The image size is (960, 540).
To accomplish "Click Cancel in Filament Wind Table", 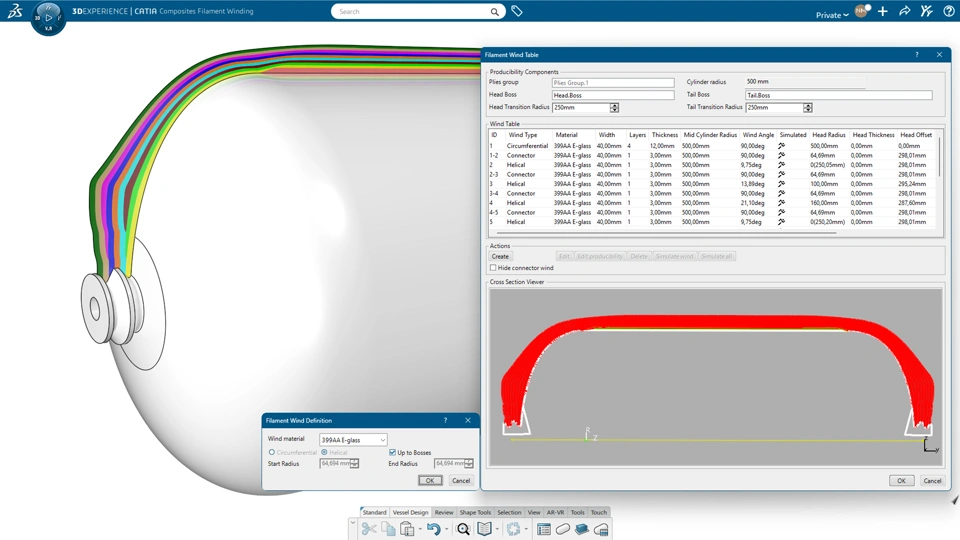I will tap(932, 481).
